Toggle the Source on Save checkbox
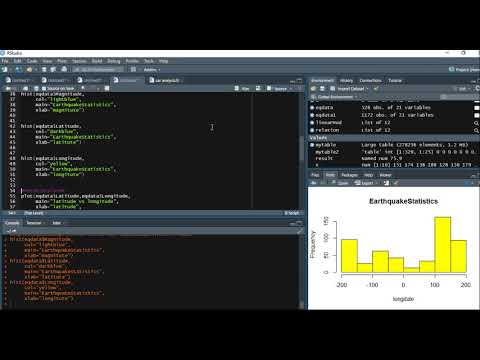Image resolution: width=480 pixels, height=360 pixels. coord(44,88)
